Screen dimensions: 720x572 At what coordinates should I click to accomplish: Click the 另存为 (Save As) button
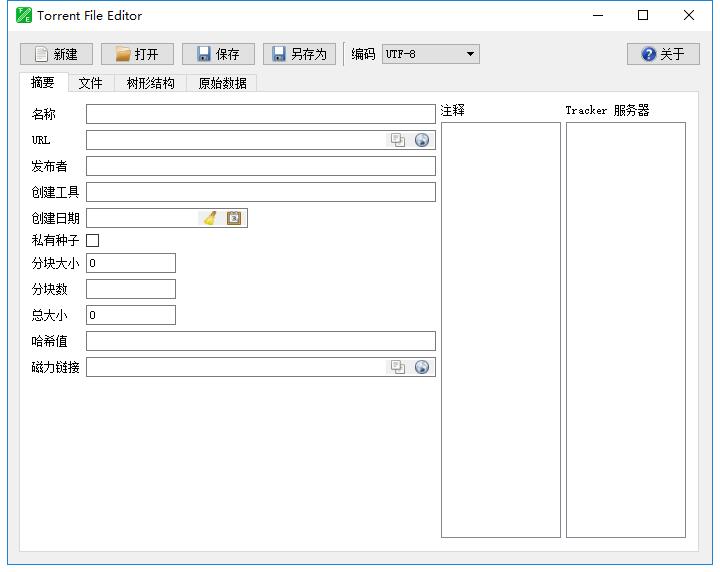pos(299,54)
